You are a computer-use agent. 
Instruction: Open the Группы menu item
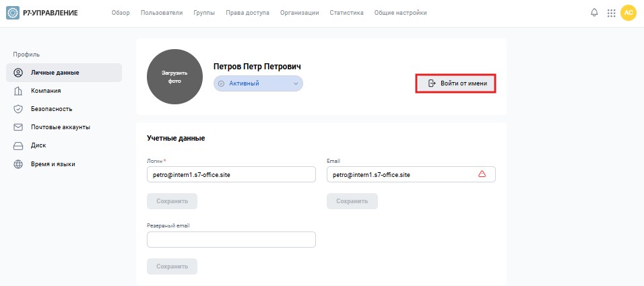(x=204, y=13)
